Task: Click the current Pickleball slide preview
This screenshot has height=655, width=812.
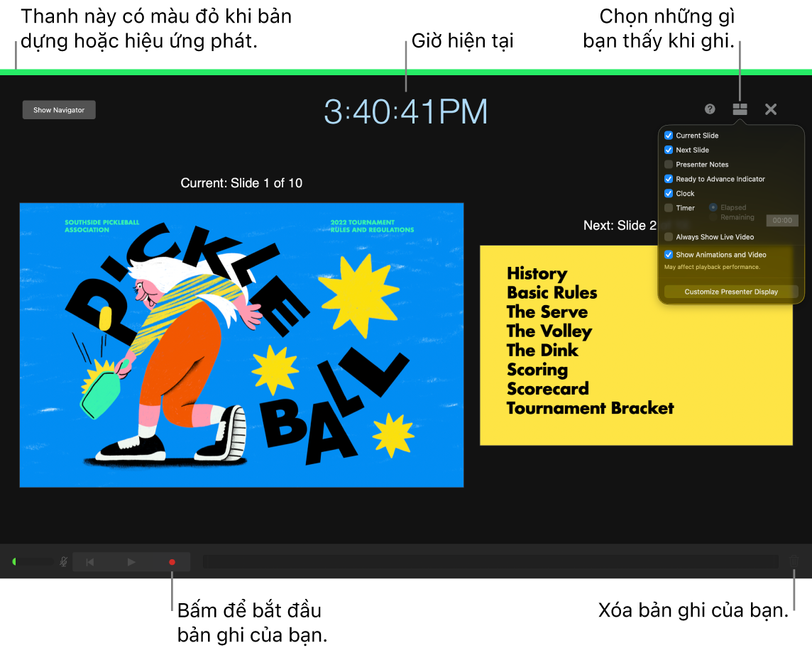Action: click(241, 345)
